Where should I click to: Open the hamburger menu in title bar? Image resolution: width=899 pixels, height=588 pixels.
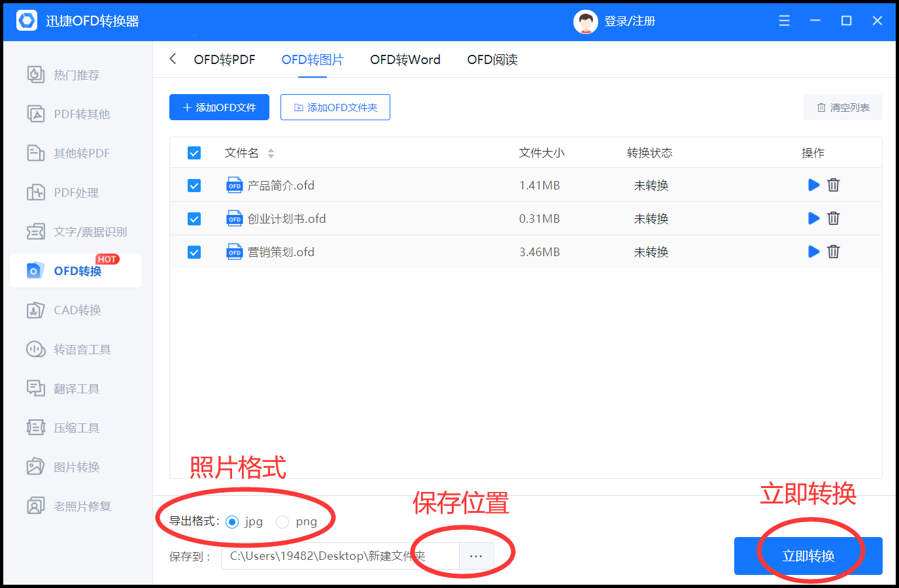784,21
